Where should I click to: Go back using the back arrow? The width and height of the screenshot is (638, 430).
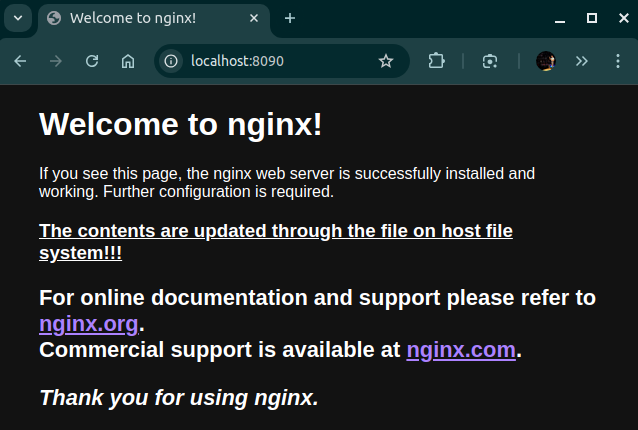coord(20,61)
